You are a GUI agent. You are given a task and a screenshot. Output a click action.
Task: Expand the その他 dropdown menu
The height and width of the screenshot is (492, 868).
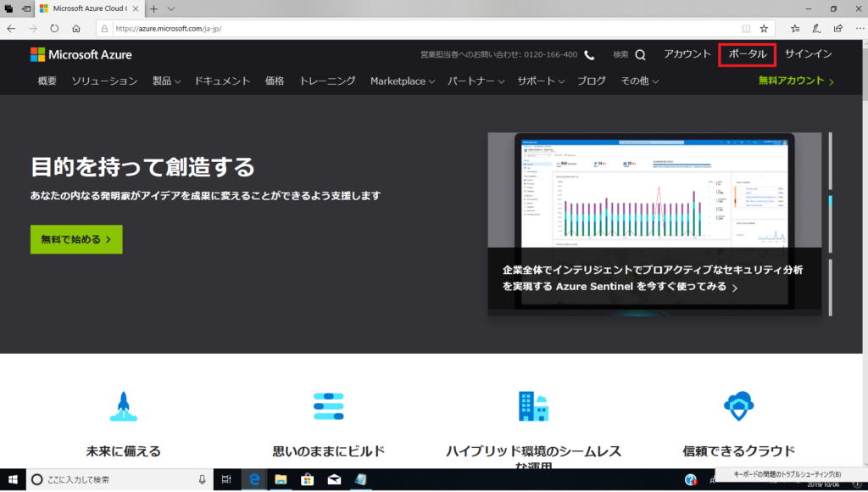(x=639, y=81)
